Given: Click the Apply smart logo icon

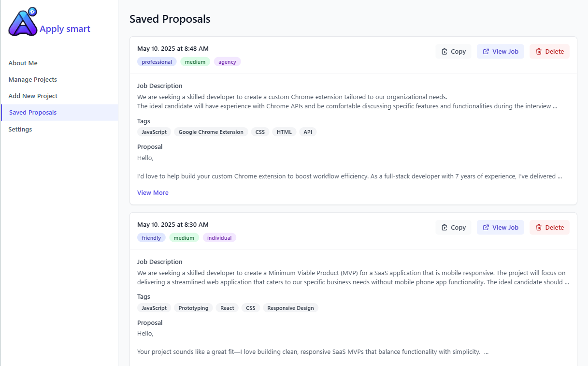Looking at the screenshot, I should click(x=23, y=22).
